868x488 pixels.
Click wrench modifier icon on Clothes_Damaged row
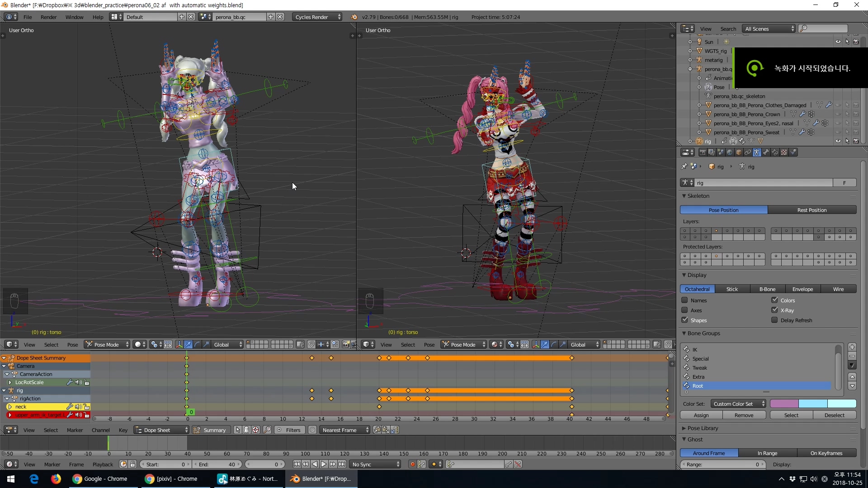[x=829, y=105]
